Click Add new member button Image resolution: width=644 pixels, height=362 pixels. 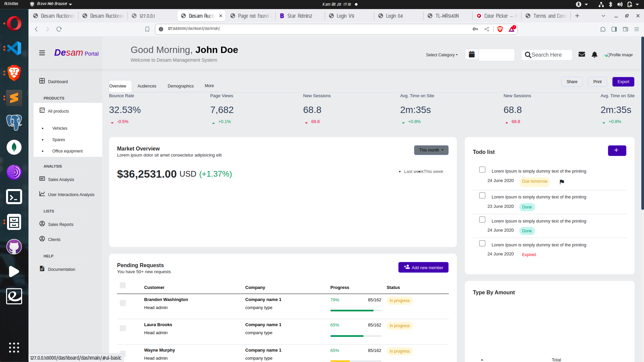pyautogui.click(x=423, y=267)
